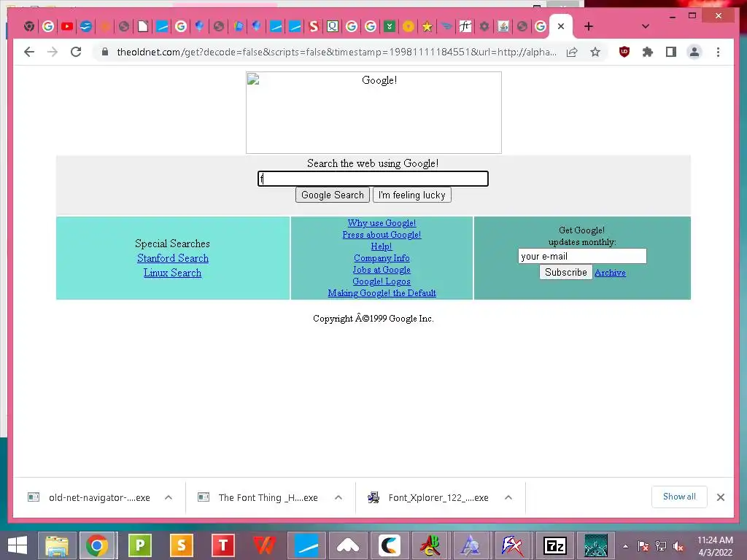Open the black C taskbar app
The image size is (747, 560).
390,545
